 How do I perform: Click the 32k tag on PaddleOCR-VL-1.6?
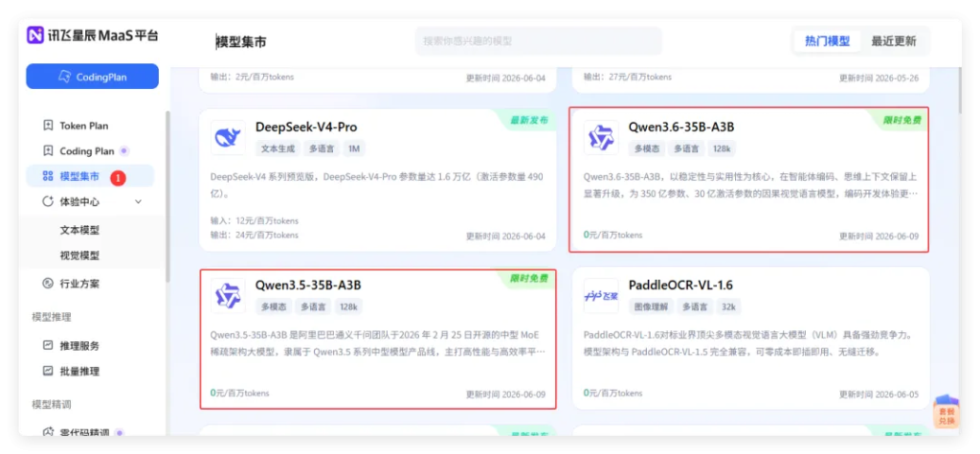click(728, 307)
